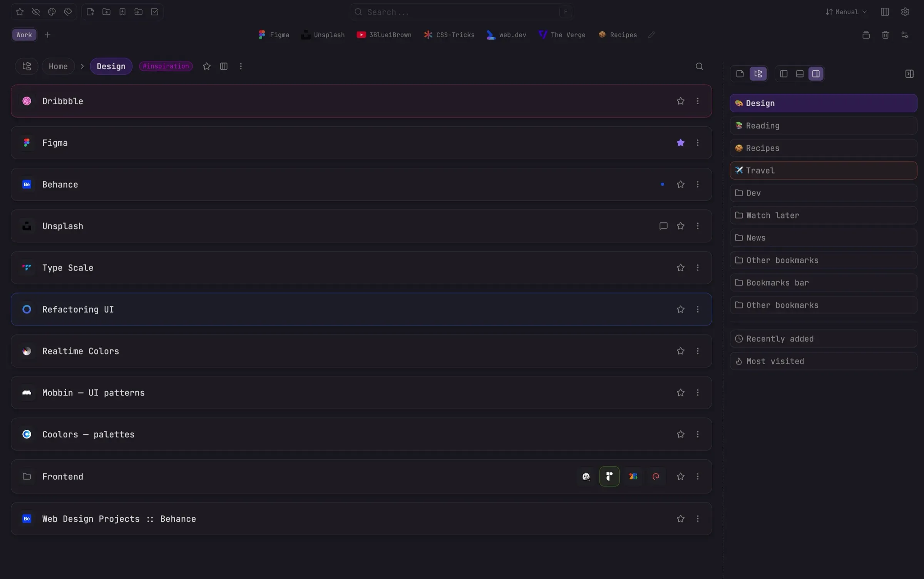The width and height of the screenshot is (924, 579).
Task: Open the pinned The Verge bookmark
Action: (x=562, y=35)
